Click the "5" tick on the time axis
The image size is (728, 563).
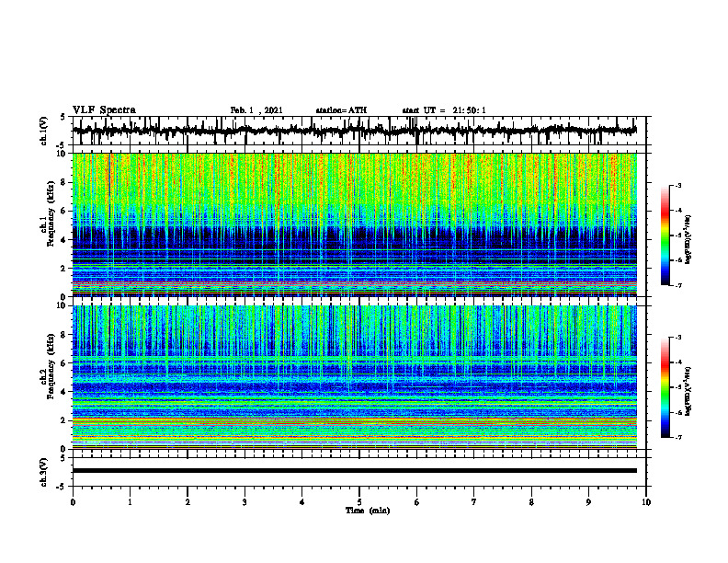(359, 502)
